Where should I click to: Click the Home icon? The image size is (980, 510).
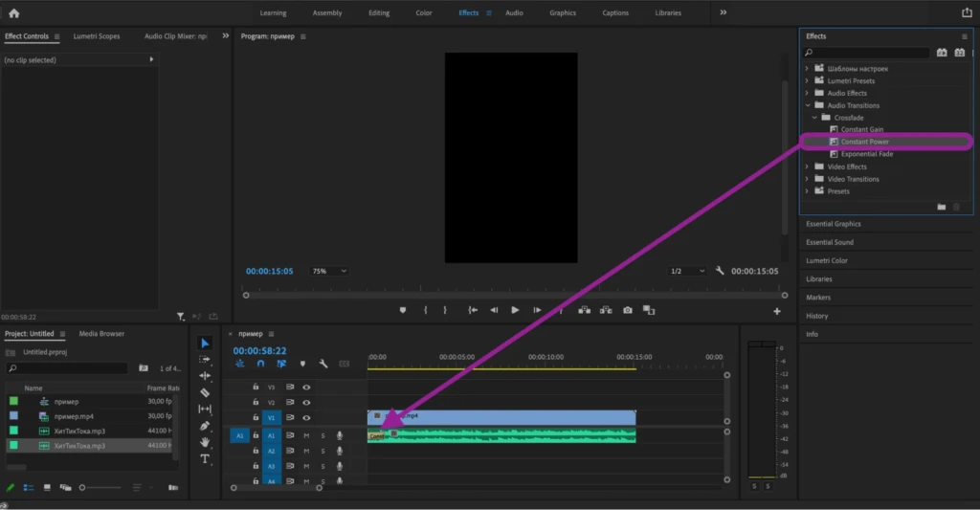tap(13, 12)
